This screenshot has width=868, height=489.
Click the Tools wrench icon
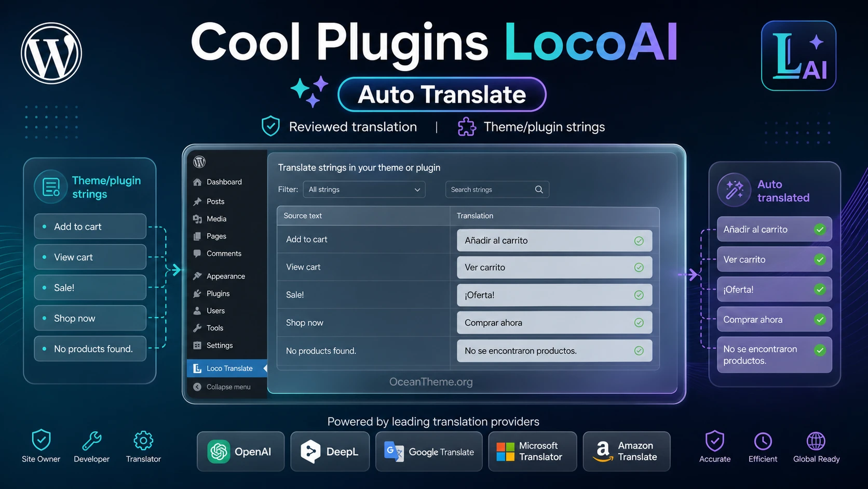tap(197, 328)
